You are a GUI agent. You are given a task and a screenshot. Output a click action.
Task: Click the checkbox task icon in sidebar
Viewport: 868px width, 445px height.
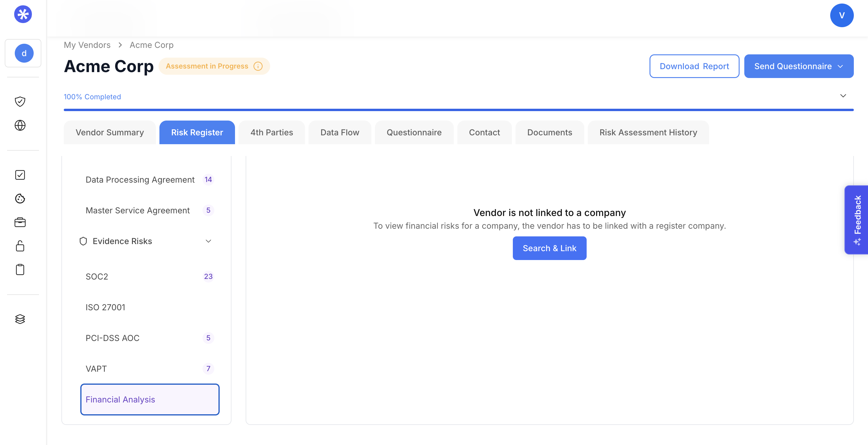[20, 175]
